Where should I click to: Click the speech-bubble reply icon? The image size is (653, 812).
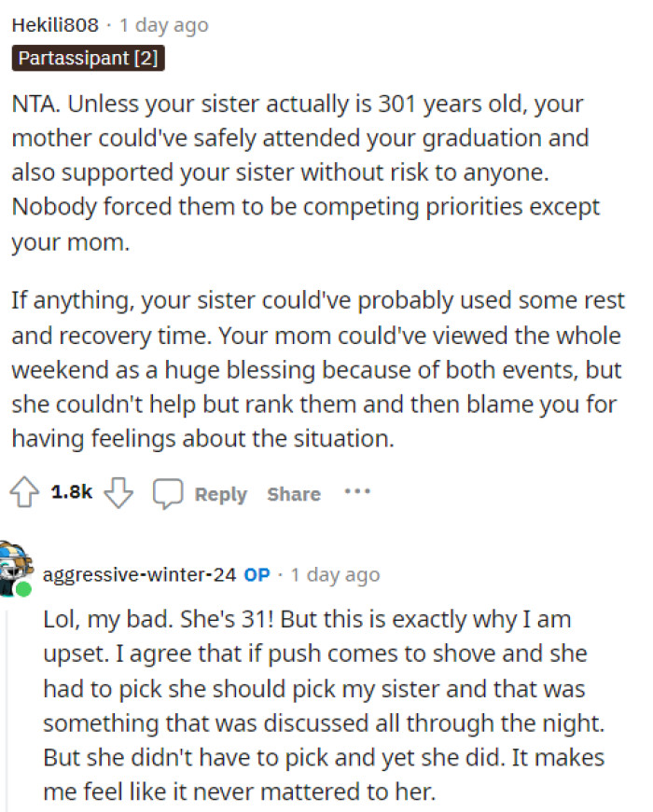[x=168, y=493]
